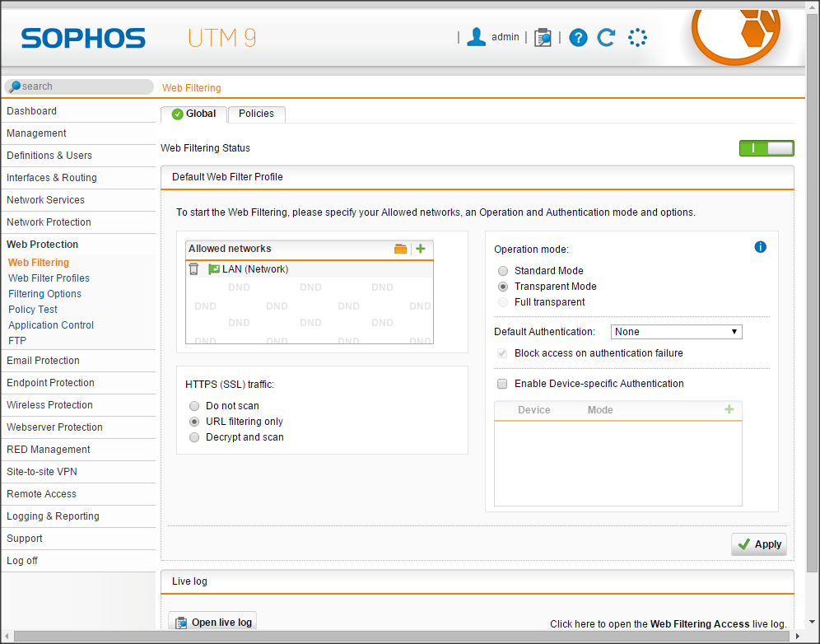Open the clipboard icon in header
This screenshot has height=644, width=820.
[x=543, y=37]
